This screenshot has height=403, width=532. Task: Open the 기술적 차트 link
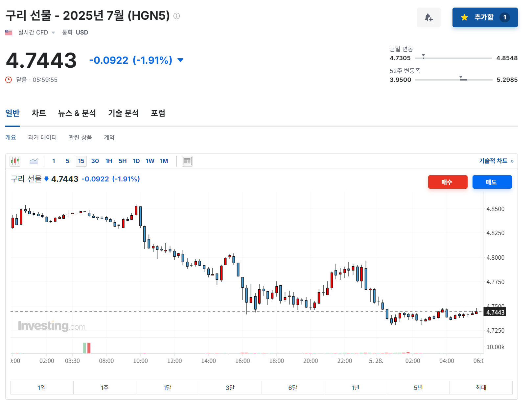coord(496,161)
